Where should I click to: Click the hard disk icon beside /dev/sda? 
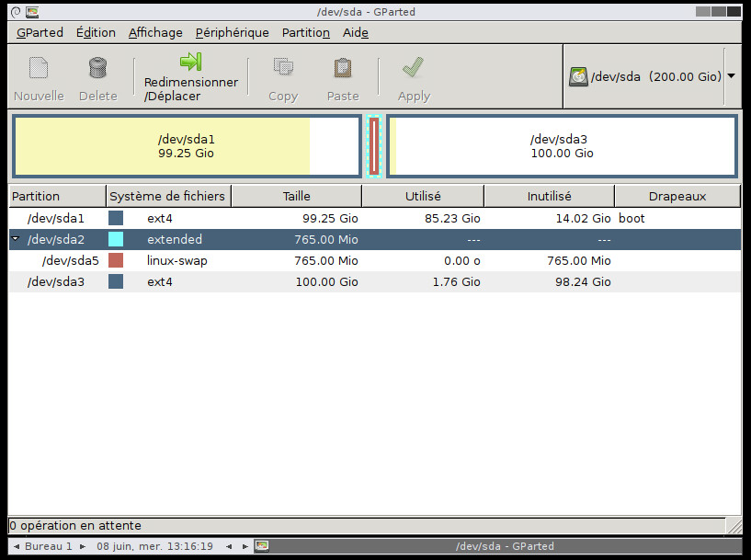point(578,77)
